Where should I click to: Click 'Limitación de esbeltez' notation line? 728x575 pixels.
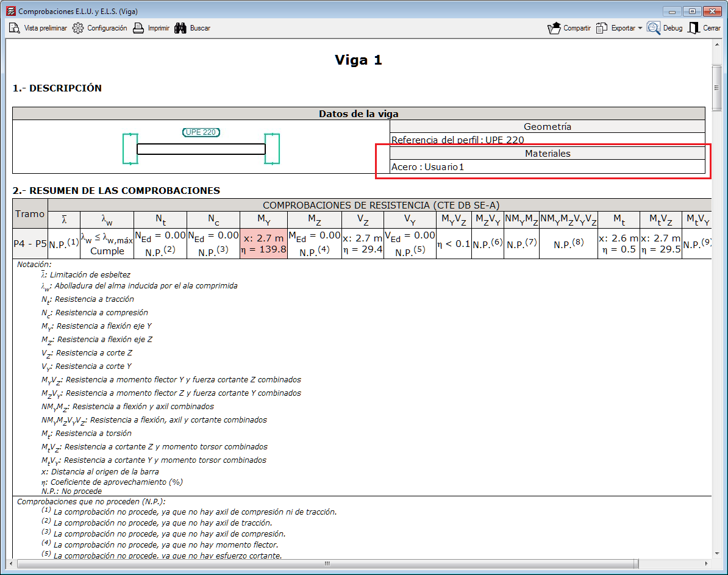point(86,275)
